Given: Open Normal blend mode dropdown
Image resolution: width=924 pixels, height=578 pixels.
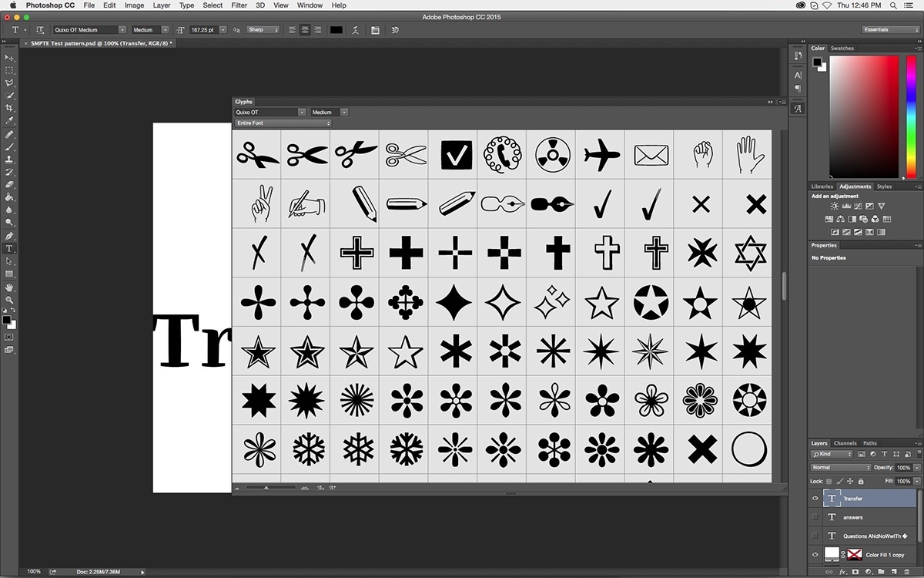Looking at the screenshot, I should pyautogui.click(x=841, y=468).
